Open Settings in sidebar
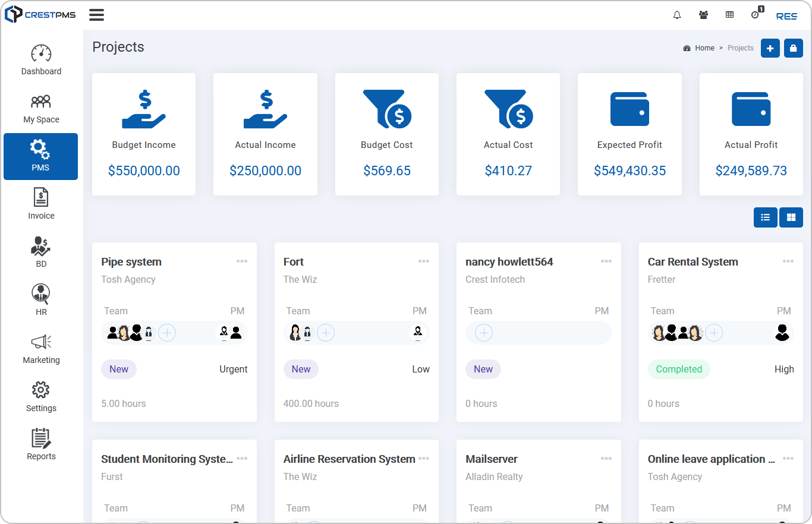 point(41,397)
